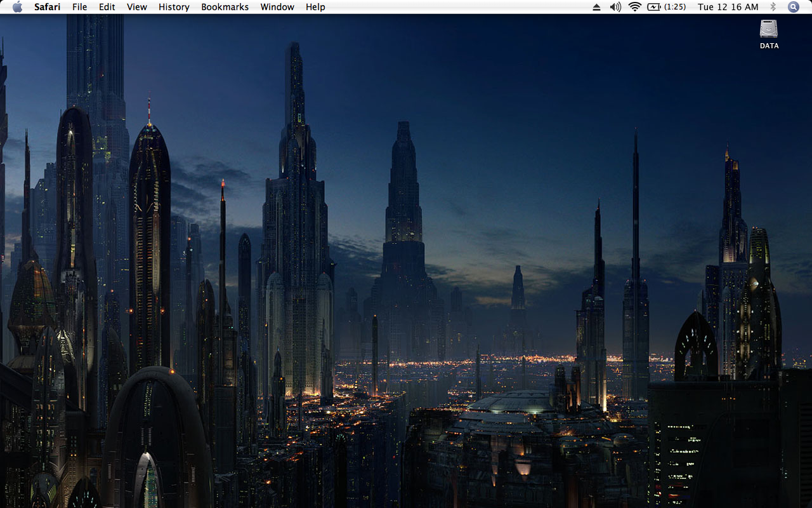
Task: Click the clock showing Tue 12 16 AM
Action: [728, 7]
